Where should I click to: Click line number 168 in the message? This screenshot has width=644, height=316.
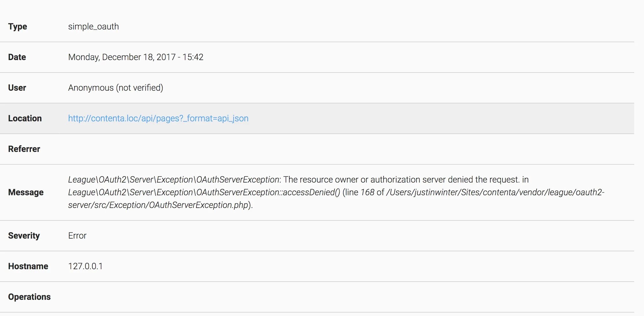pos(367,192)
